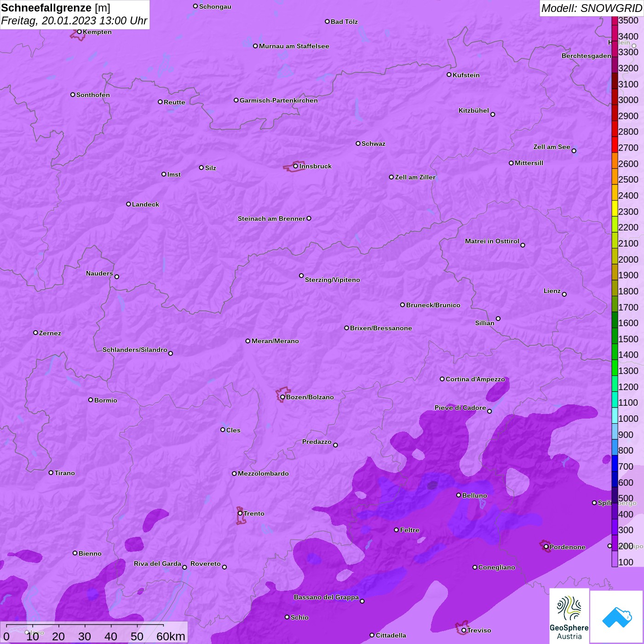Click the light cyan 1000 legend swatch
Viewport: 644px width, 644px height.
pyautogui.click(x=615, y=415)
